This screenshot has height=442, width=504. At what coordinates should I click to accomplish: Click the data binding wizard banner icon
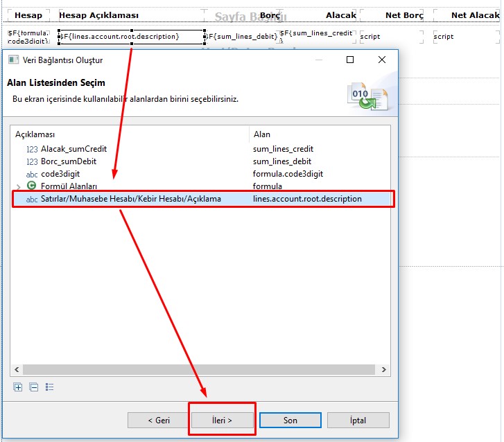pos(368,95)
